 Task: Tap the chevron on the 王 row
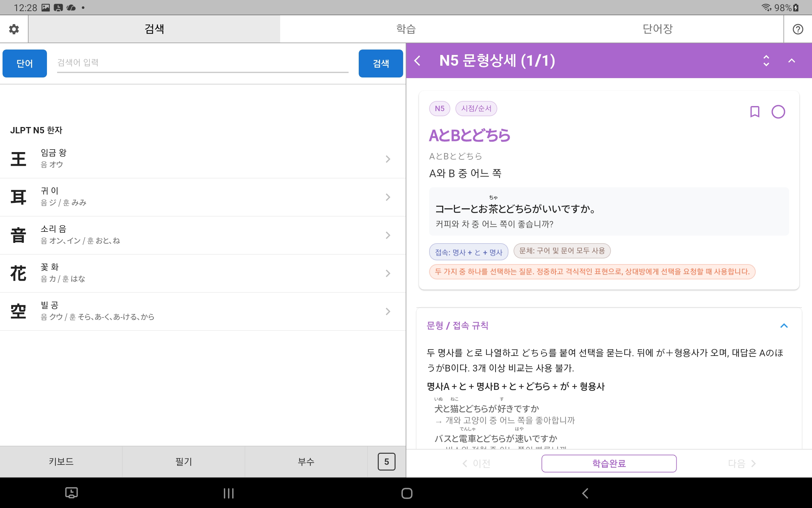(x=388, y=159)
